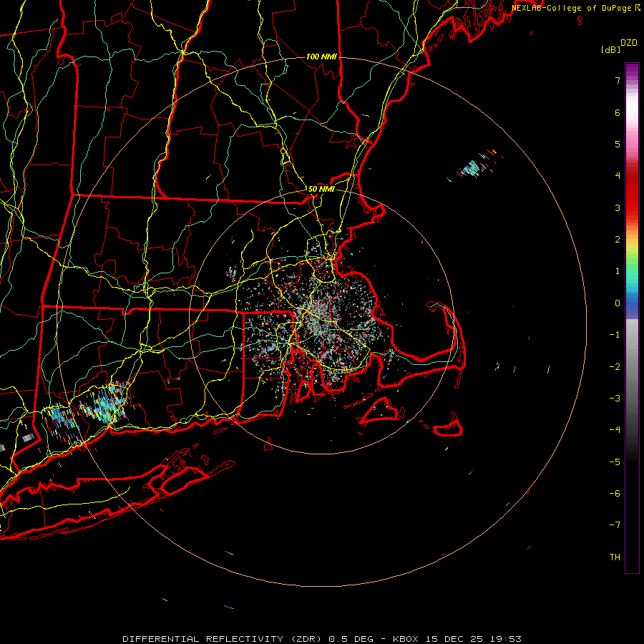Select the positive 1 dB scale value
Screen dimensions: 644x644
618,271
